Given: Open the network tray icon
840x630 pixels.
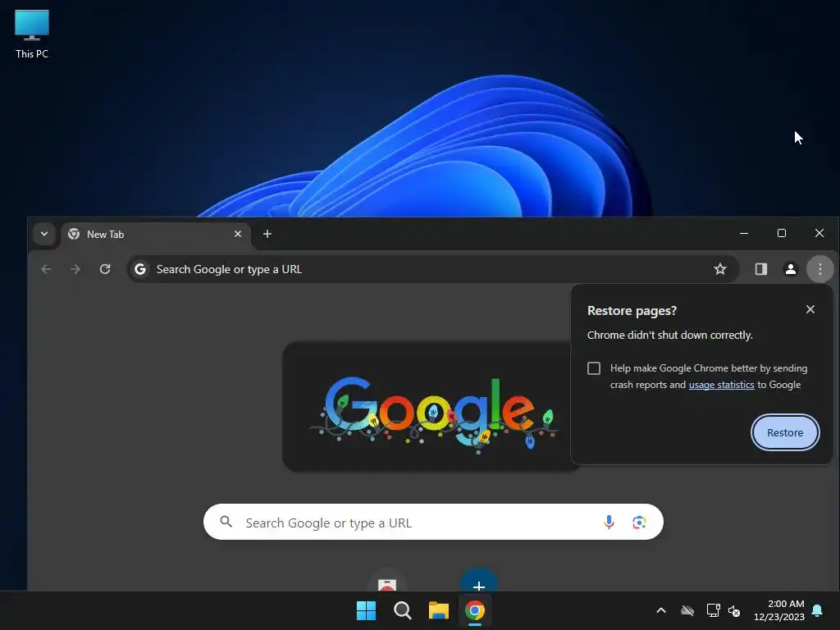Looking at the screenshot, I should pos(713,610).
